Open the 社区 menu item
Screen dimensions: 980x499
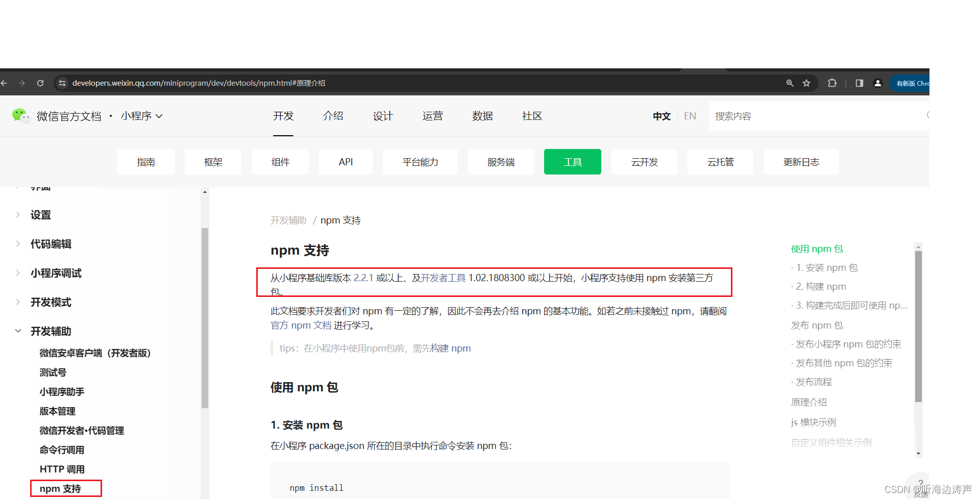(x=531, y=116)
